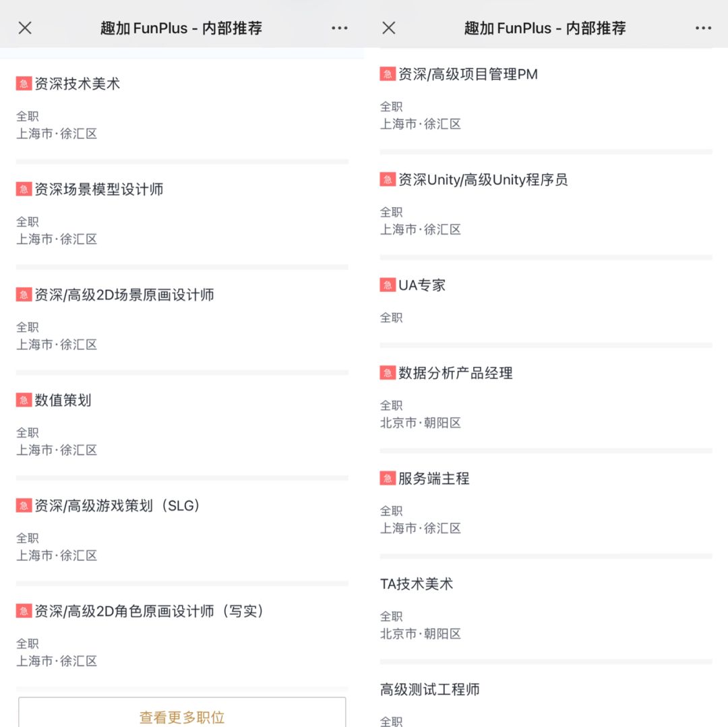The height and width of the screenshot is (727, 728).
Task: View the 高级测试工程师 job details
Action: click(430, 689)
